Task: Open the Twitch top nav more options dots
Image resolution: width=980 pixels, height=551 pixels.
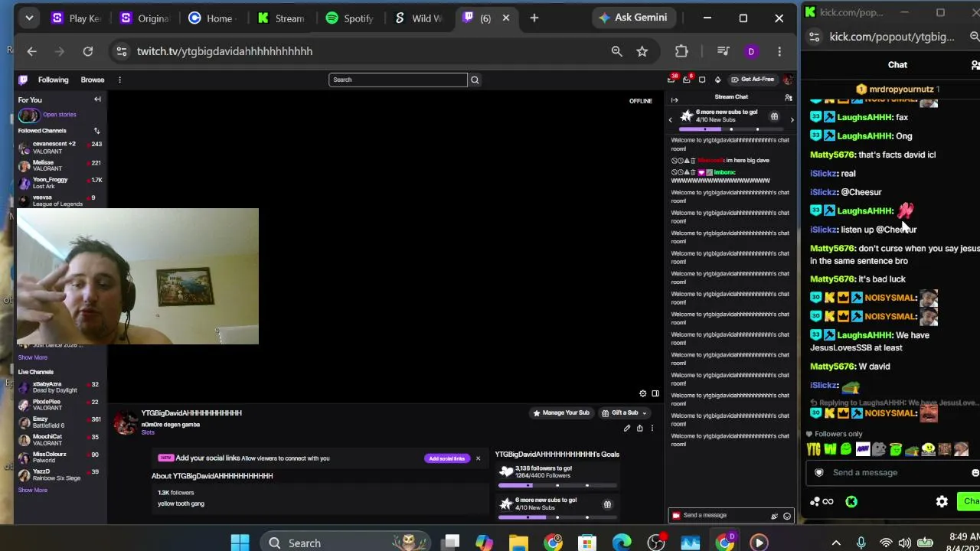Action: [x=119, y=80]
